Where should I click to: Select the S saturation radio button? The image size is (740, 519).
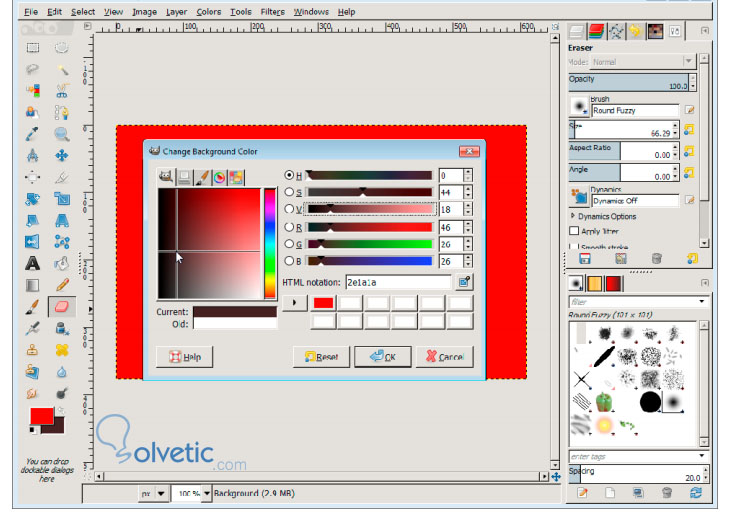(289, 192)
